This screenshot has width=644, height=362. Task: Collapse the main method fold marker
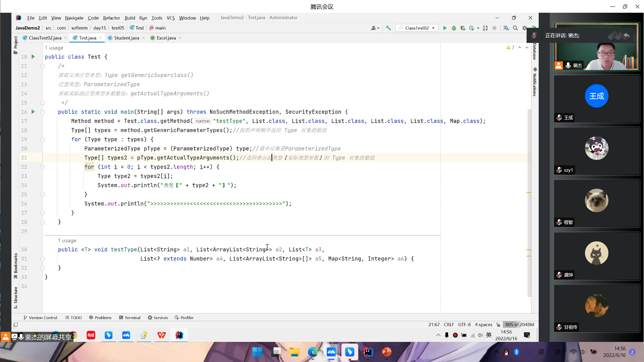tap(43, 112)
